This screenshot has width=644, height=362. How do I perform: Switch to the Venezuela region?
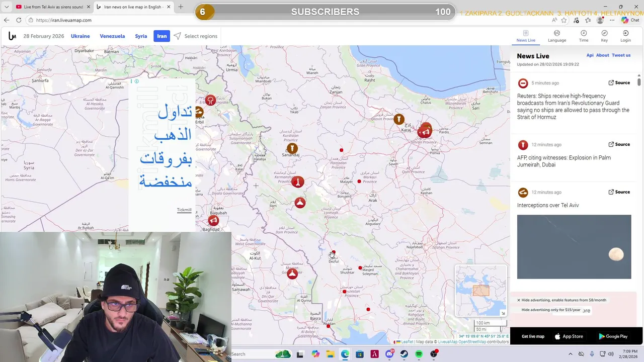tap(112, 36)
